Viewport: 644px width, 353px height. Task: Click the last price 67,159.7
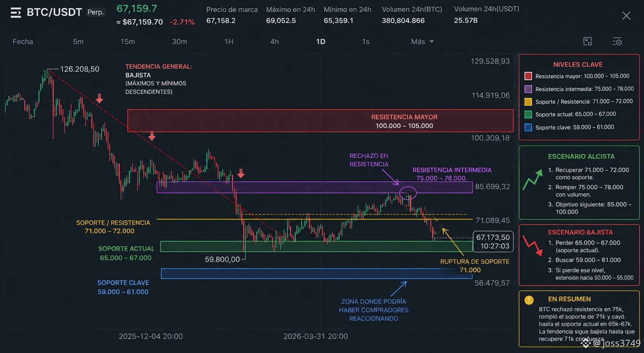(x=137, y=8)
